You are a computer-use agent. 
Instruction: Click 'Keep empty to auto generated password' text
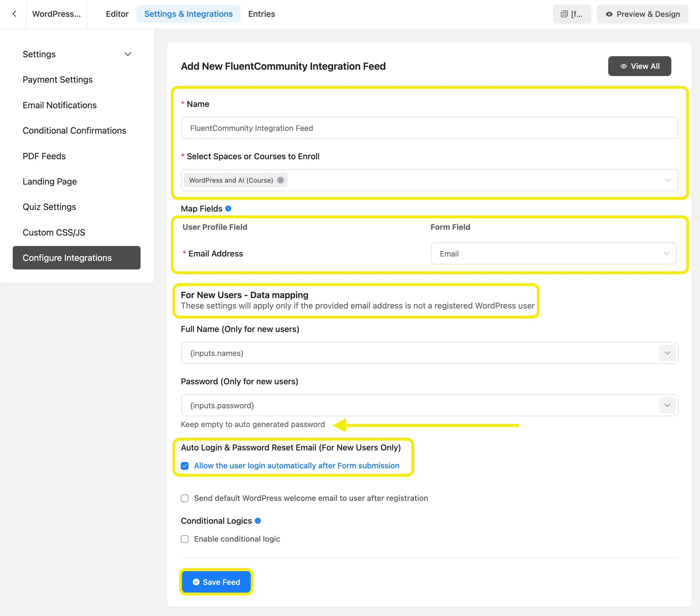point(253,424)
